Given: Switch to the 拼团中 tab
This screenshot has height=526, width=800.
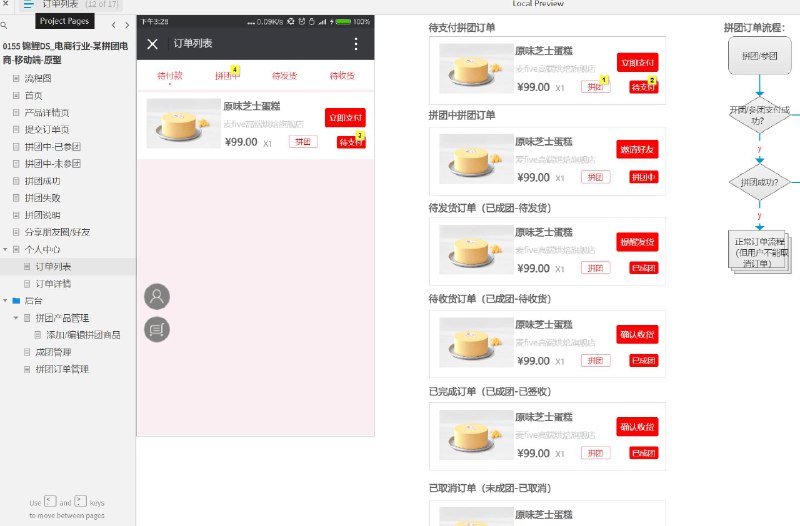Looking at the screenshot, I should click(227, 76).
